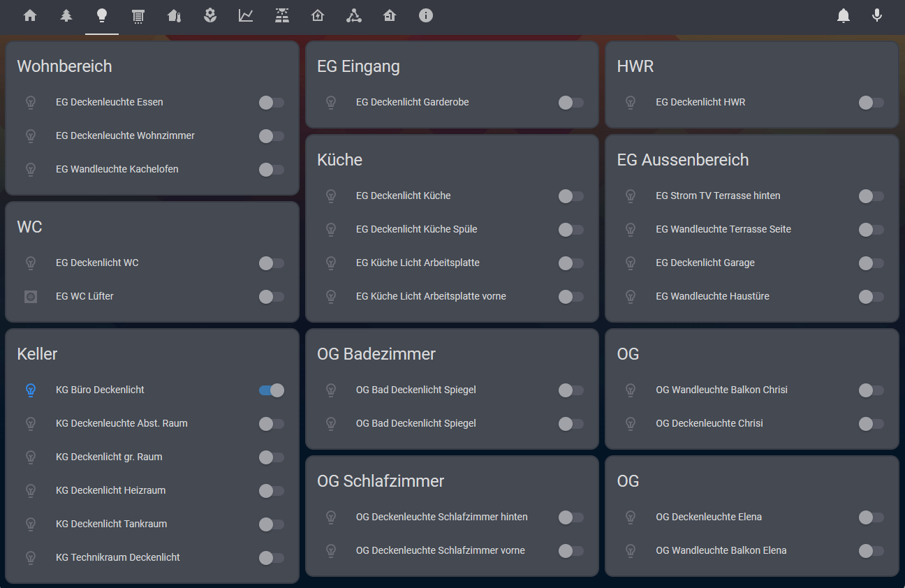Screen dimensions: 905x588
Task: Switch on OG Deckenleuchte Chrisi
Action: pyautogui.click(x=871, y=424)
